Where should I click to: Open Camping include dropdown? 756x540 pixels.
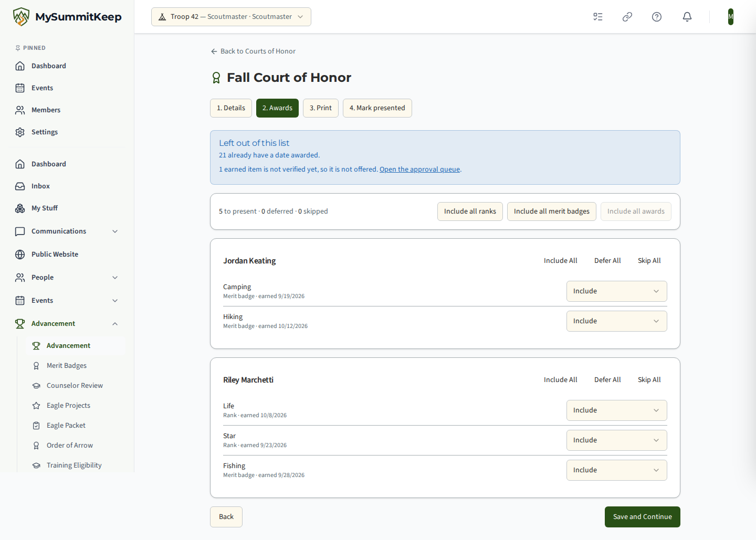pyautogui.click(x=616, y=291)
